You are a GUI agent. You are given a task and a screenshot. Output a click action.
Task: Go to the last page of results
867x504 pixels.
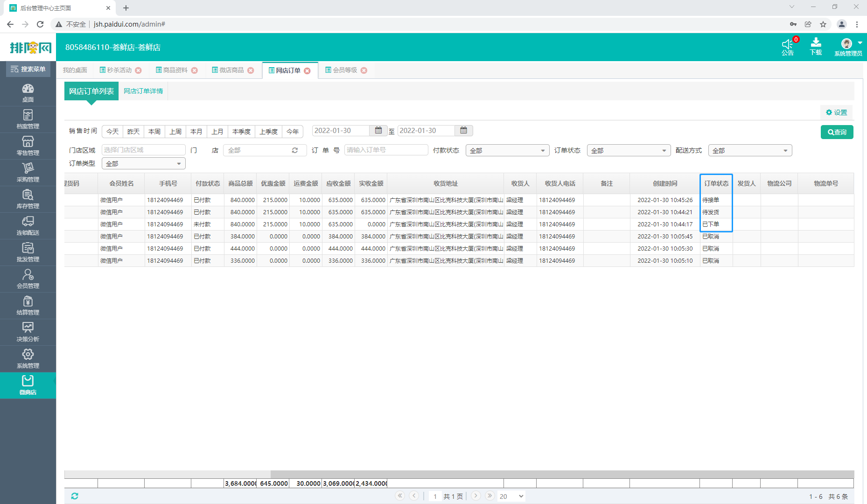pyautogui.click(x=489, y=496)
